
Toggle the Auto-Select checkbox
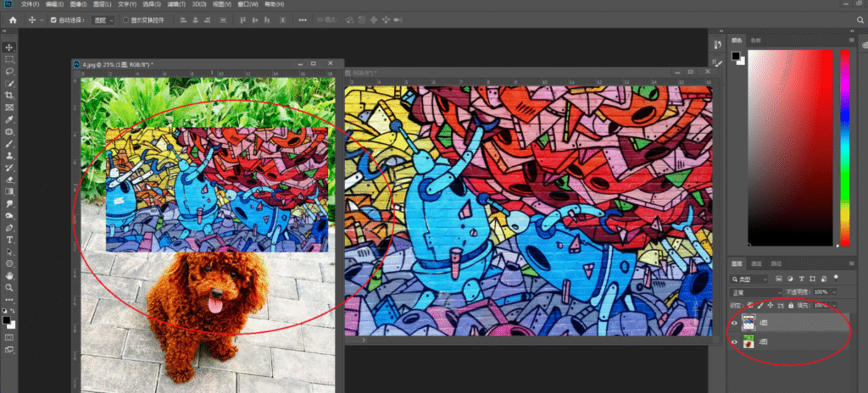(53, 20)
